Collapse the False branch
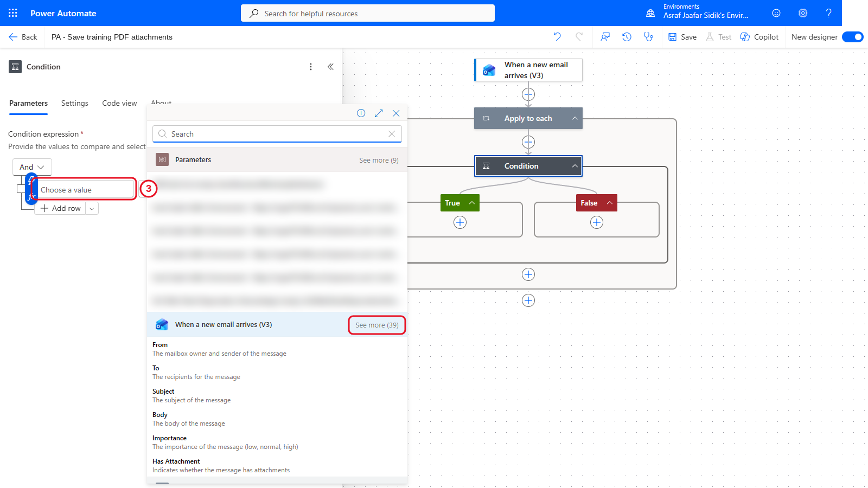 610,203
